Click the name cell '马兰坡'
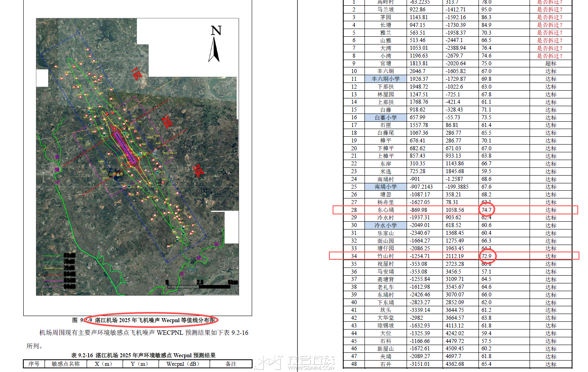588x372 pixels. click(385, 9)
